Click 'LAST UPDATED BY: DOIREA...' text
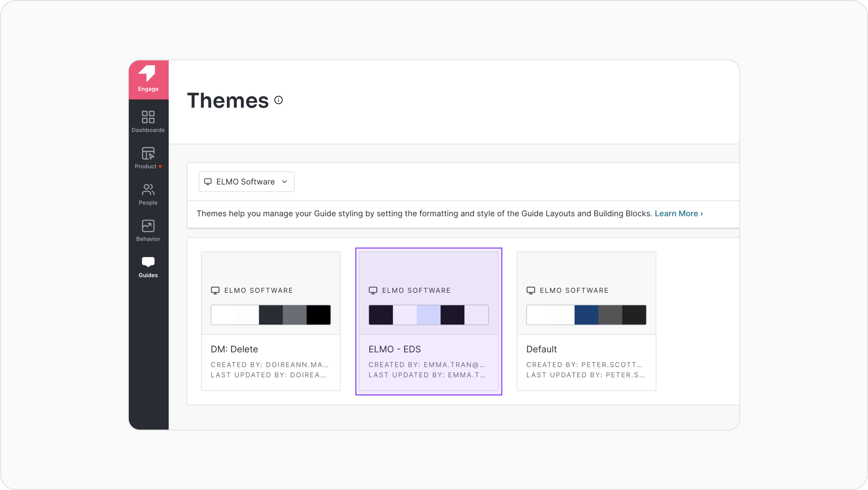The height and width of the screenshot is (490, 868). [268, 375]
